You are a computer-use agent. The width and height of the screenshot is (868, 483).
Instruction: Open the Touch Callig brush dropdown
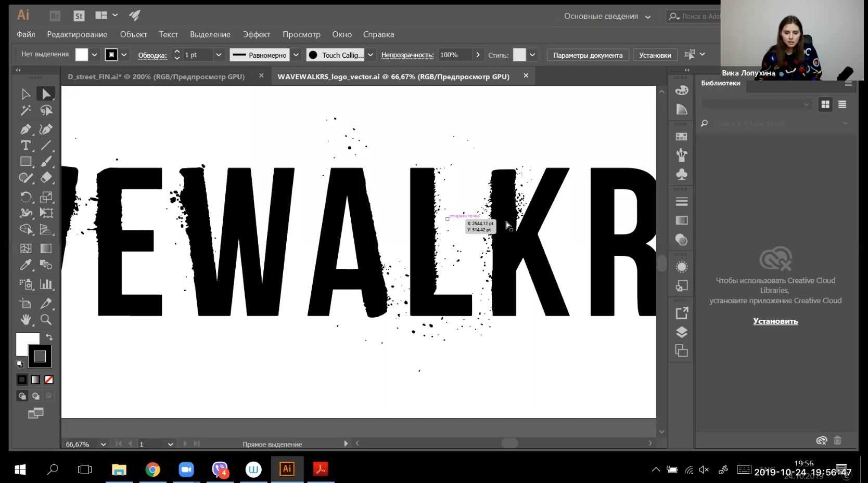(x=371, y=55)
